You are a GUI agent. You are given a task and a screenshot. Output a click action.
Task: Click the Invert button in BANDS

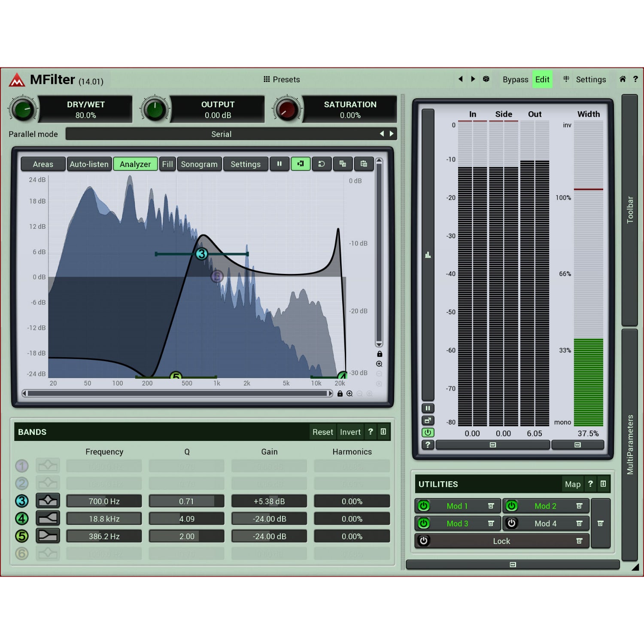pyautogui.click(x=350, y=432)
